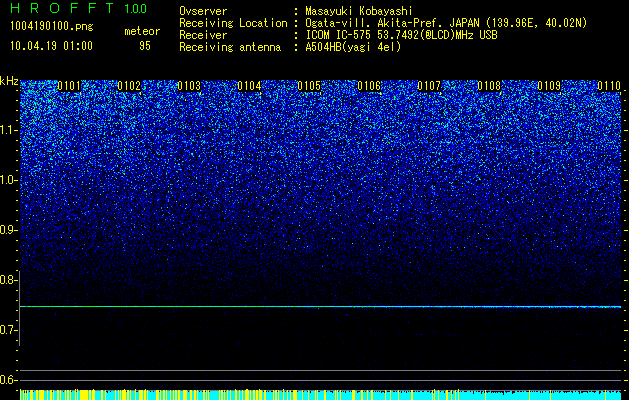
Task: Click the 0109 time marker
Action: click(x=549, y=86)
